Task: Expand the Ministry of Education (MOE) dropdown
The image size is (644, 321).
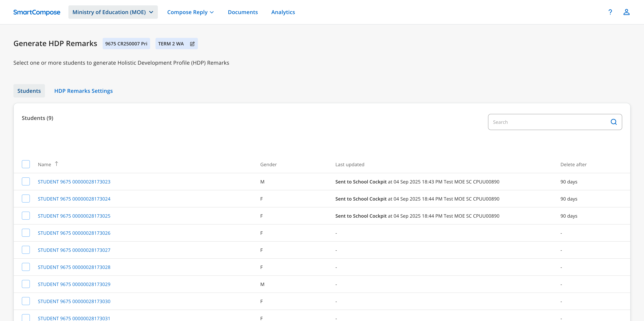Action: [113, 12]
